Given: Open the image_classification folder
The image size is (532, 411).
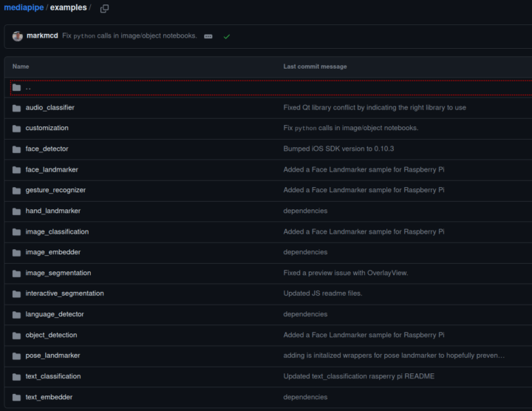Looking at the screenshot, I should pyautogui.click(x=57, y=231).
